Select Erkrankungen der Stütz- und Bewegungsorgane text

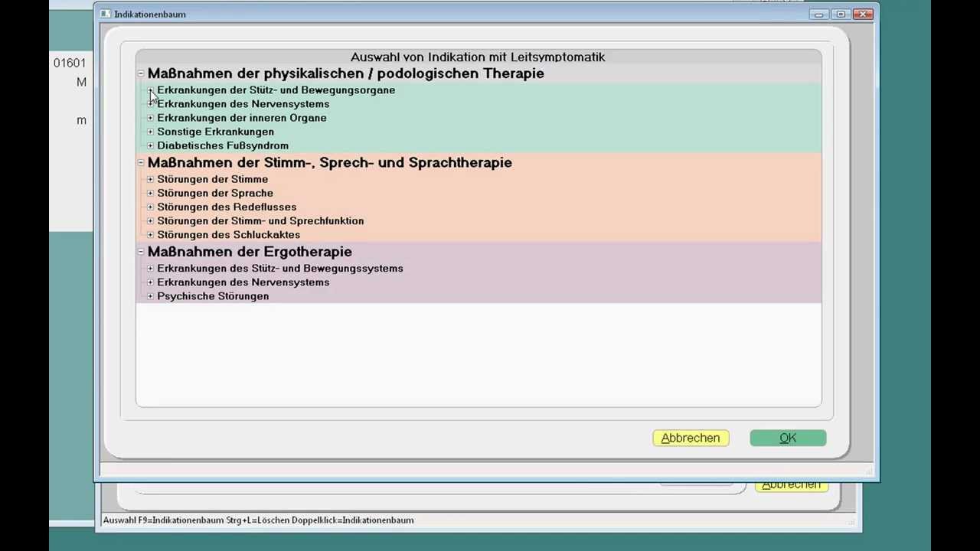tap(276, 90)
